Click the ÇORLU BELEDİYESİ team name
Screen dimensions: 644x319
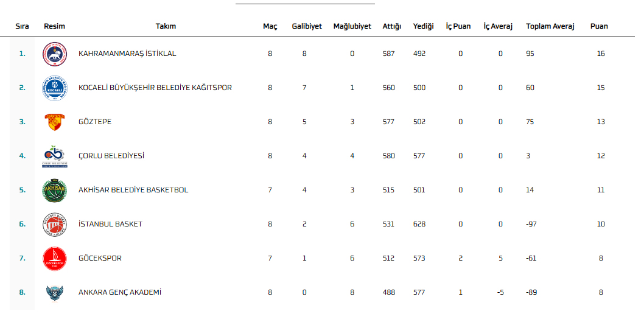[111, 156]
